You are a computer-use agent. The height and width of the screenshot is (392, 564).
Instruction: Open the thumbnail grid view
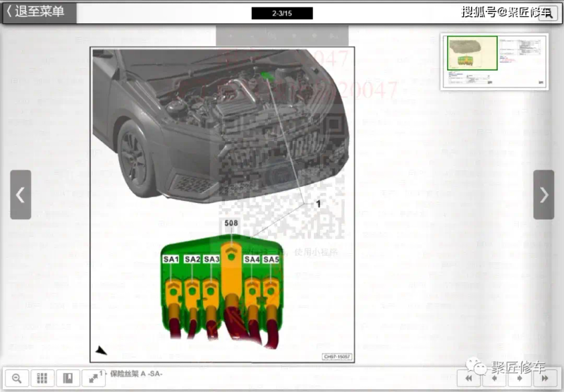tap(42, 378)
